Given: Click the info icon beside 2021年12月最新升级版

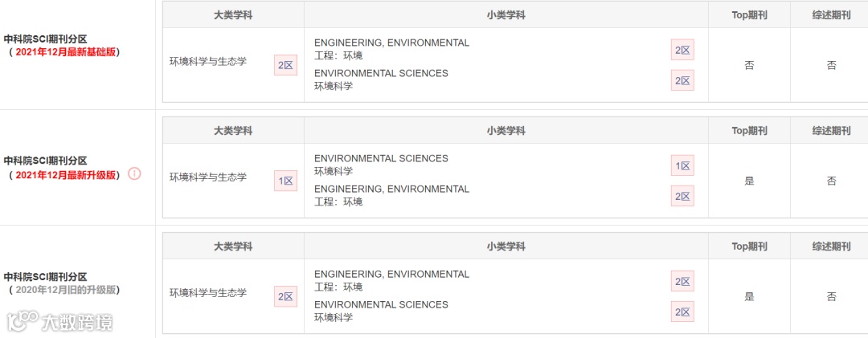Looking at the screenshot, I should [x=134, y=173].
